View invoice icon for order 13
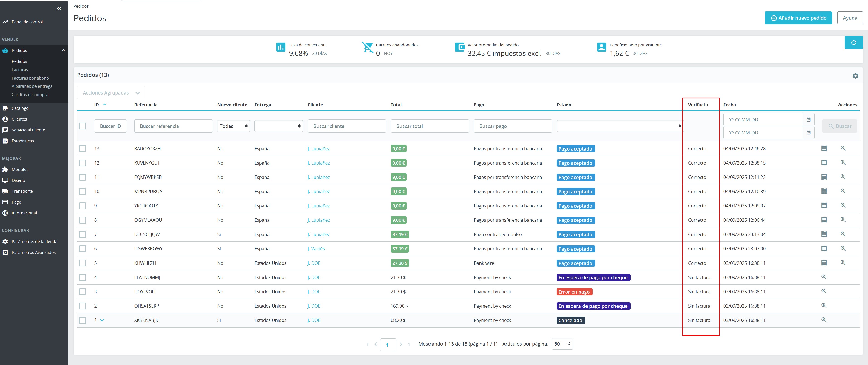This screenshot has height=365, width=868. click(x=824, y=148)
